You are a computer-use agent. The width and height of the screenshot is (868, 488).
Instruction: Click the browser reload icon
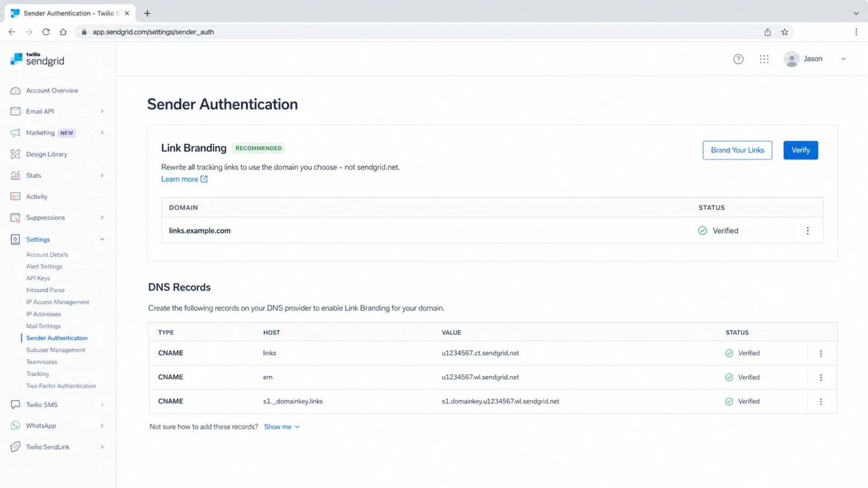click(x=46, y=32)
